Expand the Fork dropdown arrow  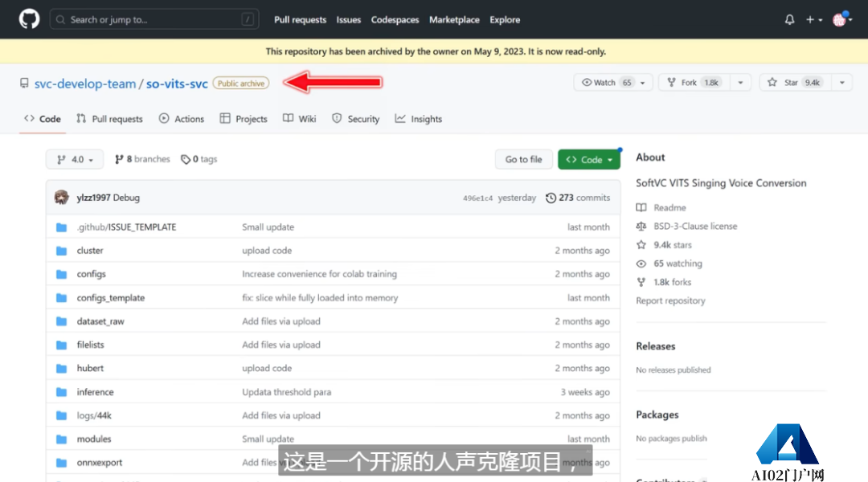tap(740, 82)
